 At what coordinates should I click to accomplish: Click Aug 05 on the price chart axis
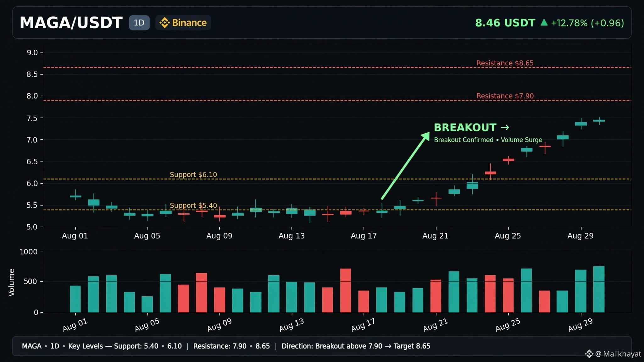tap(147, 236)
